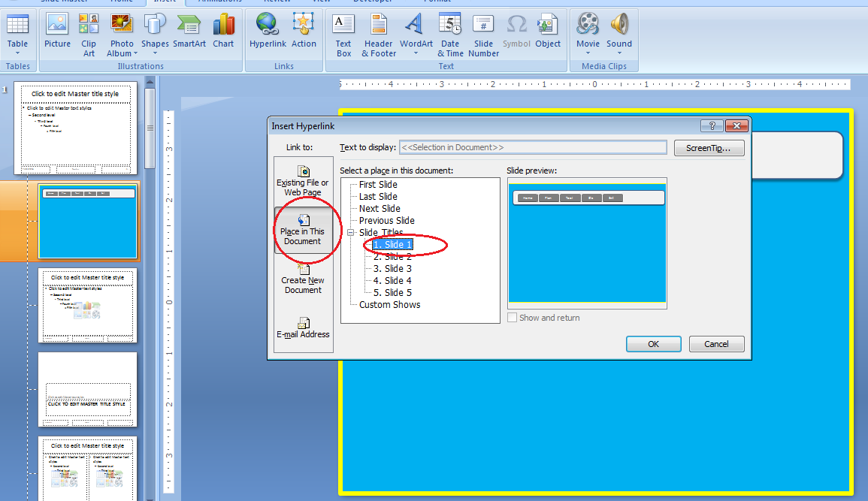Insert a Chart from the ribbon
Screen dimensions: 868x501
223,32
